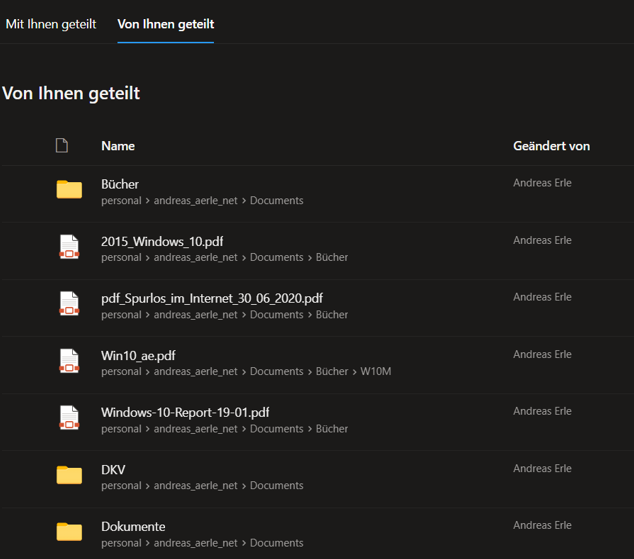Viewport: 634px width, 559px height.
Task: Click the PDF icon beside Win10_ae.pdf
Action: click(x=69, y=361)
